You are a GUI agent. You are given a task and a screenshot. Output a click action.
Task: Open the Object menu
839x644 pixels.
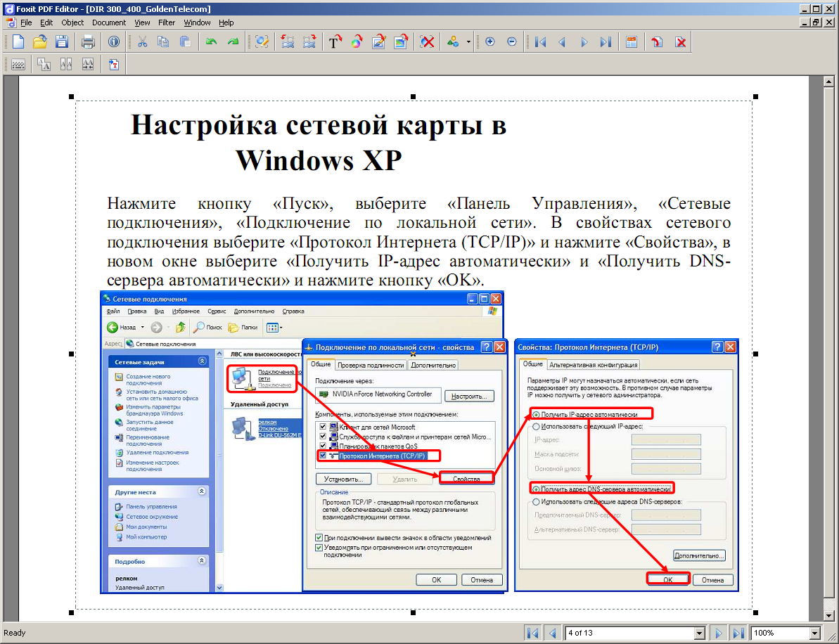72,22
